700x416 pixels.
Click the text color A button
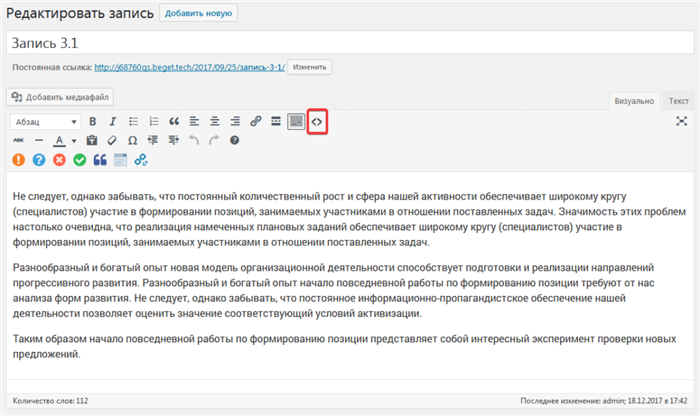point(59,141)
